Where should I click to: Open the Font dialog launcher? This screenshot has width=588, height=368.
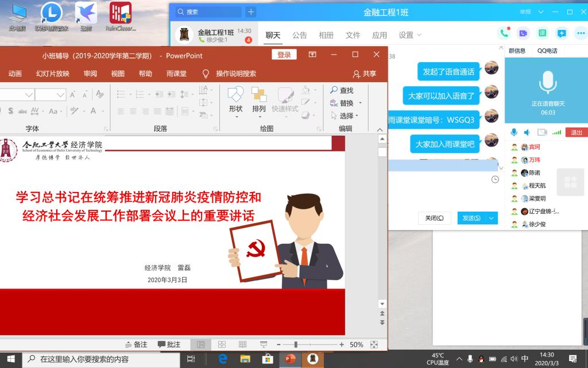(x=106, y=129)
